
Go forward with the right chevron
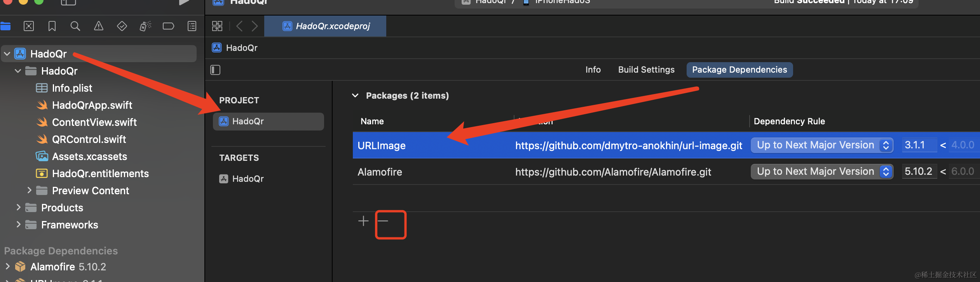(x=255, y=26)
